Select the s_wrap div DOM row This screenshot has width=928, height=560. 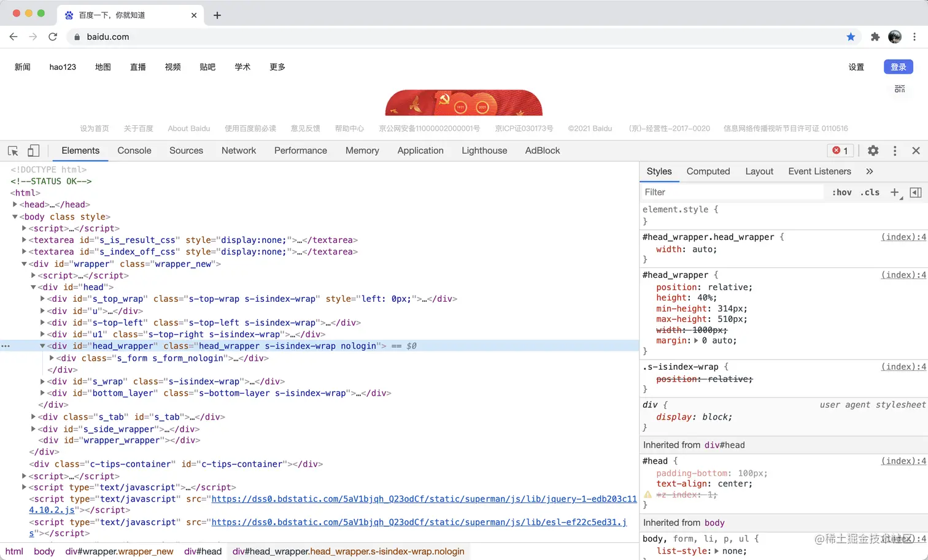point(319,382)
